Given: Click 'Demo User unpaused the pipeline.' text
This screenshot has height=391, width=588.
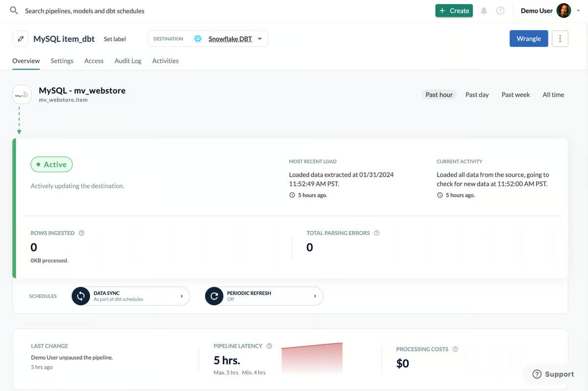Looking at the screenshot, I should coord(72,358).
